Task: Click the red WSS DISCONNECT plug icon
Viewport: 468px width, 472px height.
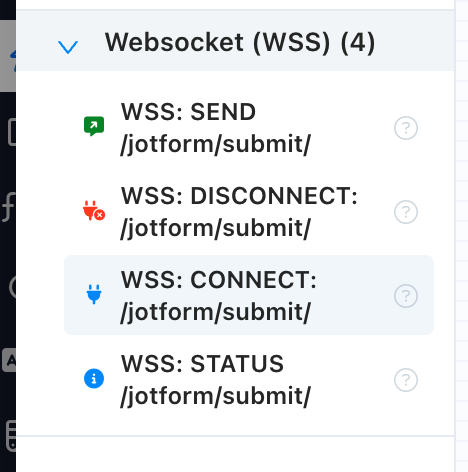Action: 94,210
